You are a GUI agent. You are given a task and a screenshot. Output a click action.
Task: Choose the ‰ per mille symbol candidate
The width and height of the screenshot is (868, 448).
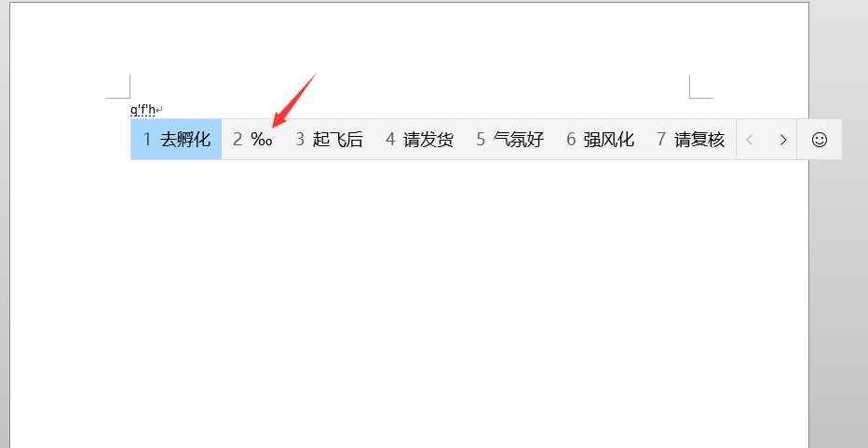252,140
